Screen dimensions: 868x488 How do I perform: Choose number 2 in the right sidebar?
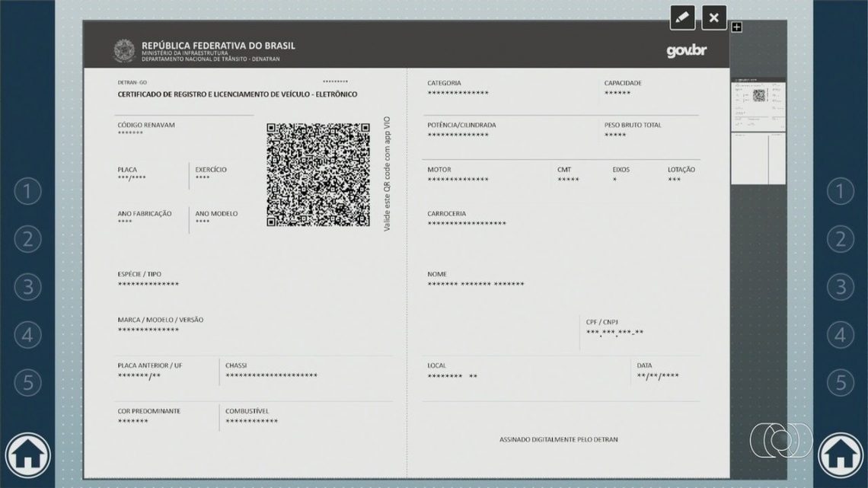click(841, 239)
